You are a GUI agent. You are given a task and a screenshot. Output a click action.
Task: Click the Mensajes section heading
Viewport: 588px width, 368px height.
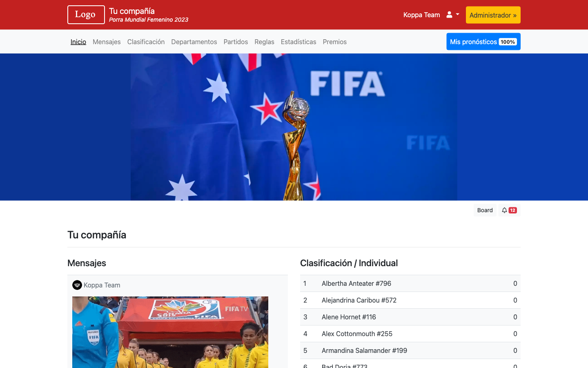pos(87,263)
